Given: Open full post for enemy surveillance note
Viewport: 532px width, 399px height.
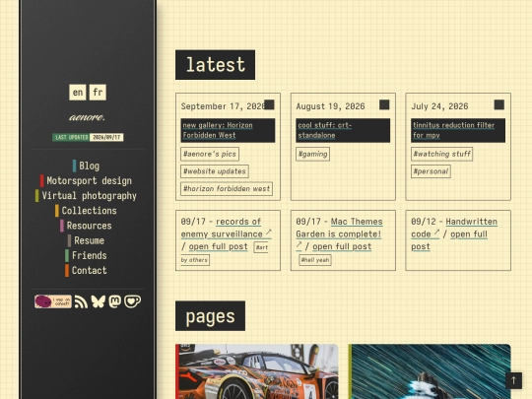Looking at the screenshot, I should (x=218, y=246).
